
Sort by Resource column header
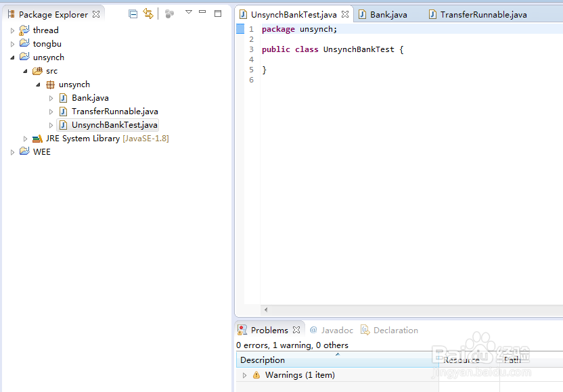[470, 360]
